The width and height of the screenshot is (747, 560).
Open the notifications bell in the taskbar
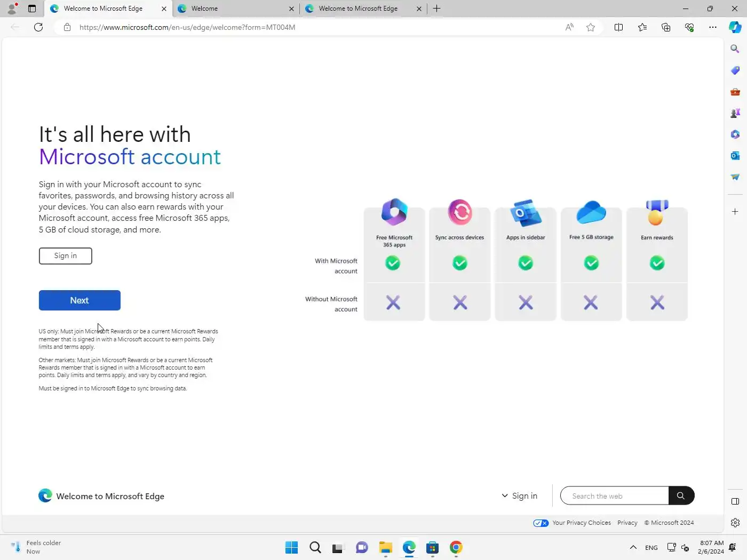point(733,548)
